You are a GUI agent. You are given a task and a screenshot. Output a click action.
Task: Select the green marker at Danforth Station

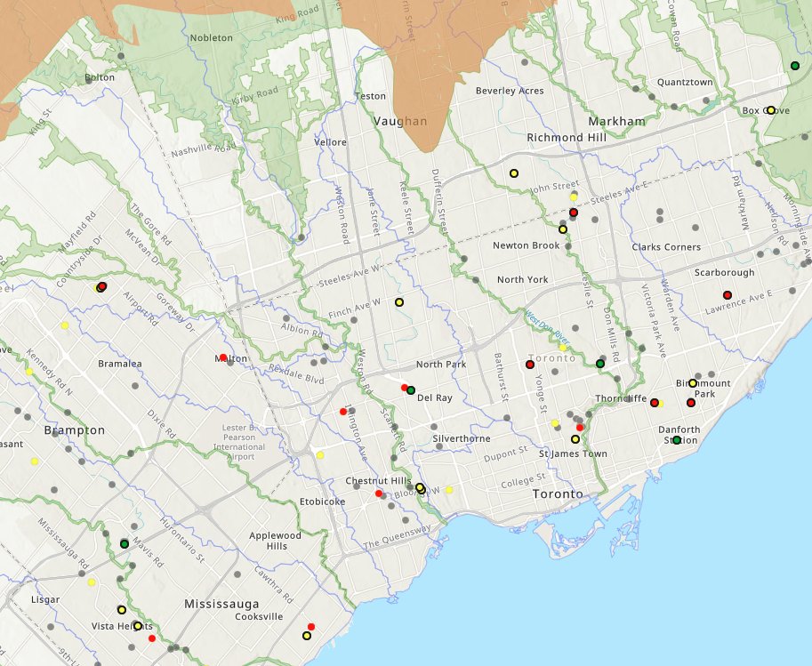tap(676, 440)
